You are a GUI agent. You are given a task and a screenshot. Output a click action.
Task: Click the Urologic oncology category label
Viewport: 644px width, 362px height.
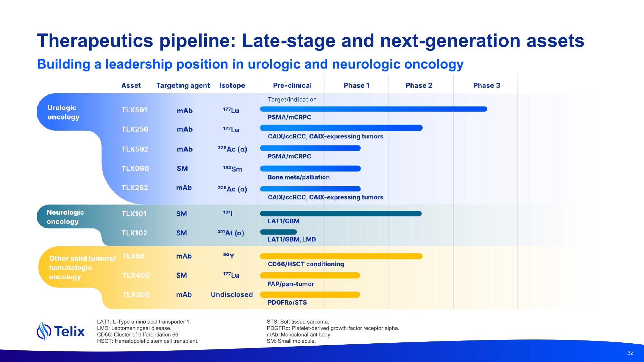click(x=63, y=112)
